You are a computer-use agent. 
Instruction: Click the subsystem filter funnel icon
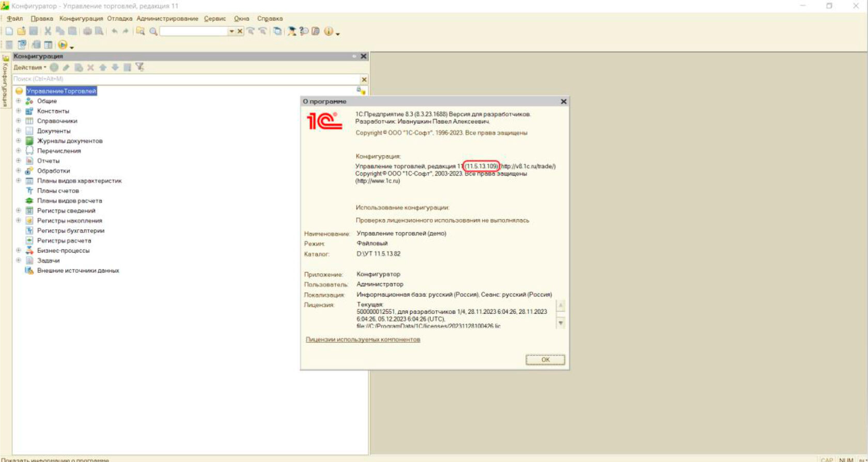coord(139,68)
